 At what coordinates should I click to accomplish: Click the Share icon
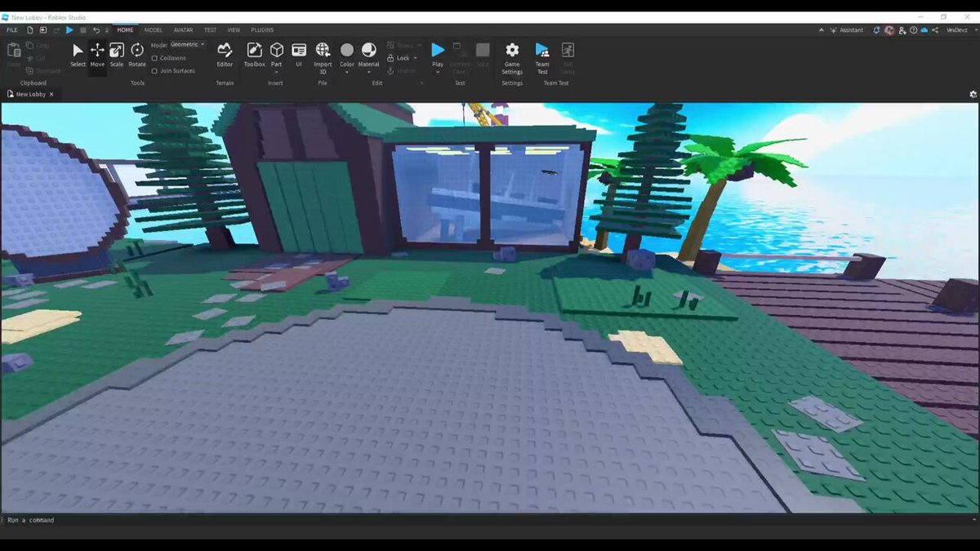click(935, 30)
